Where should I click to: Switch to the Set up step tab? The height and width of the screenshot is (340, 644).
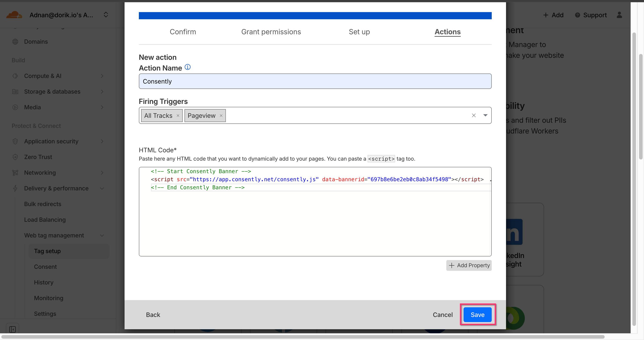pos(359,32)
